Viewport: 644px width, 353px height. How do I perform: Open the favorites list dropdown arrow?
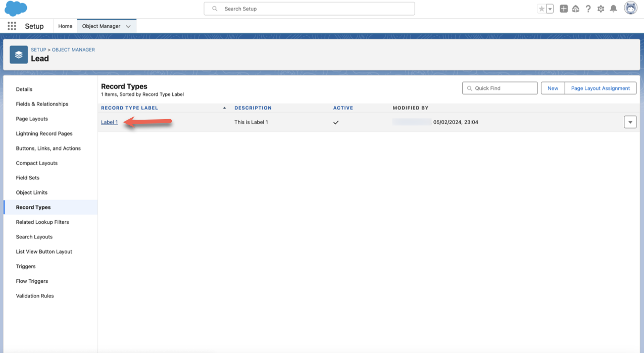550,9
